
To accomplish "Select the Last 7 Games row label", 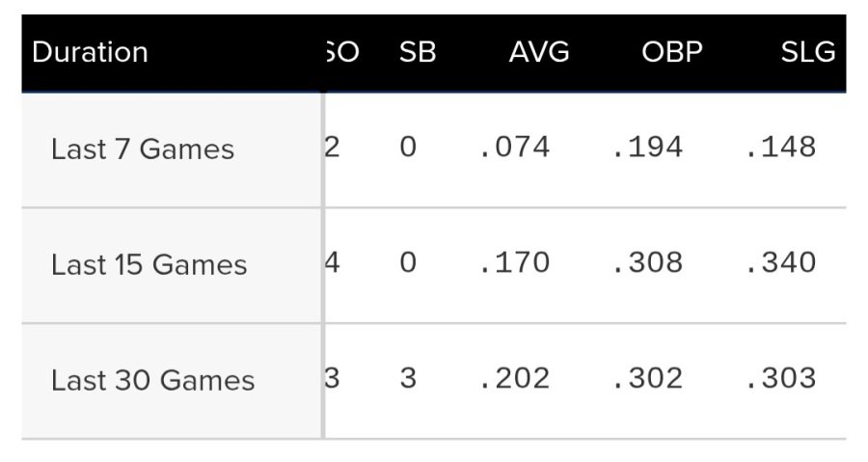I will [143, 149].
